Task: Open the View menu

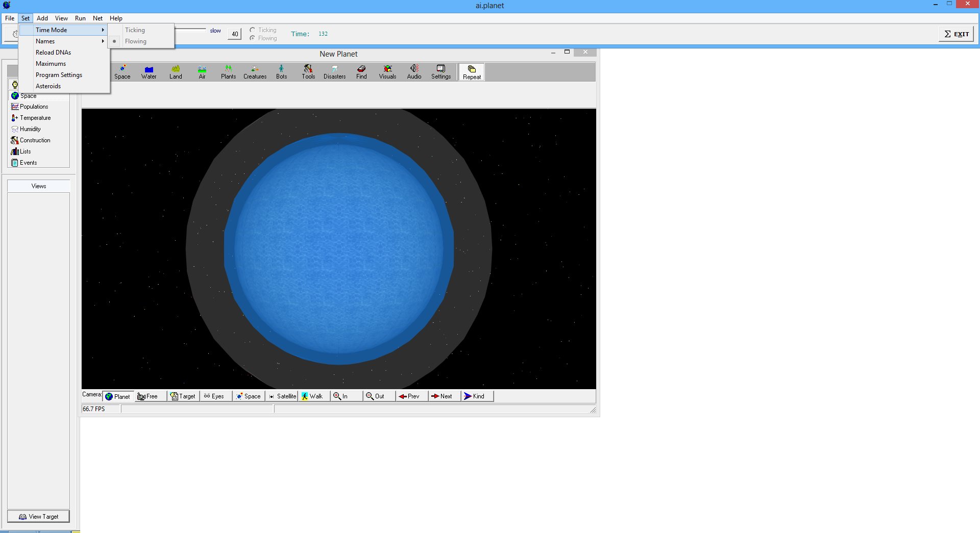Action: click(x=61, y=18)
